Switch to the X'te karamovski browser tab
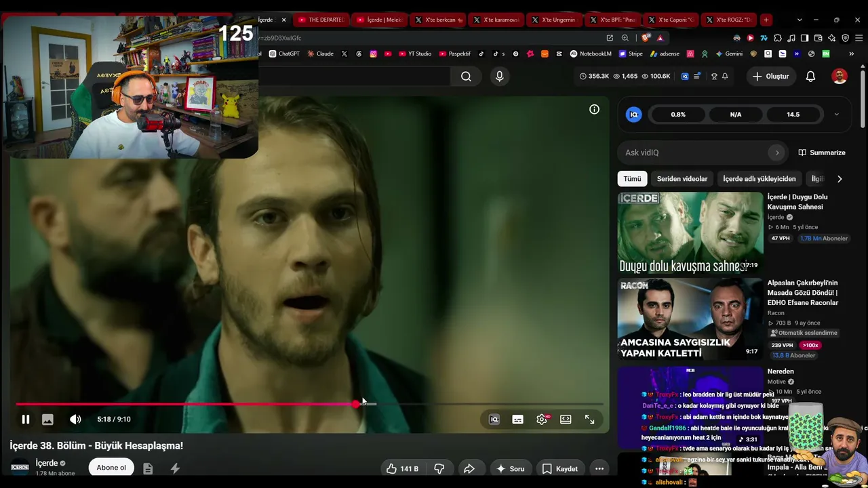The image size is (868, 488). coord(496,20)
